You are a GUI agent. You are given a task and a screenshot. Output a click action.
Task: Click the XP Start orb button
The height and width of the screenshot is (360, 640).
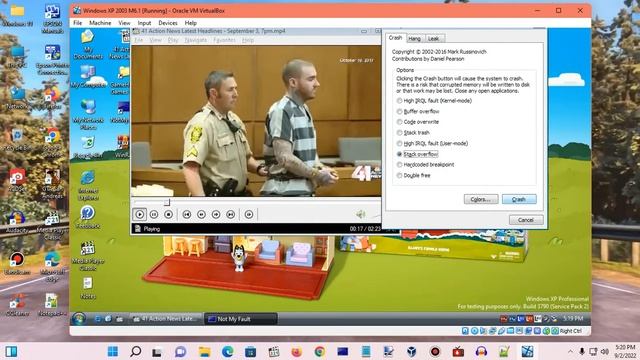(79, 318)
